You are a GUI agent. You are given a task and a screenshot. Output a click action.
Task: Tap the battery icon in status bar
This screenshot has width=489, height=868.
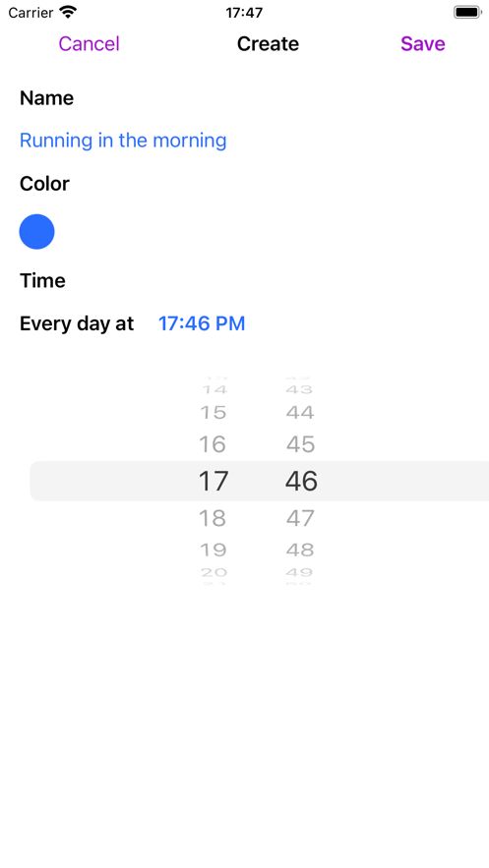click(467, 12)
